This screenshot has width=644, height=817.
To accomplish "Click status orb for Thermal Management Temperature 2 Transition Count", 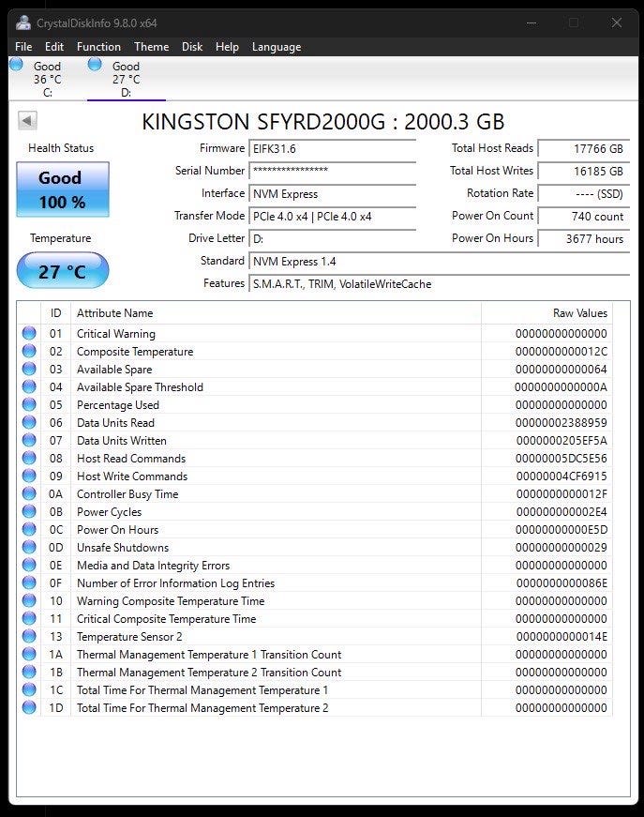I will click(x=29, y=672).
